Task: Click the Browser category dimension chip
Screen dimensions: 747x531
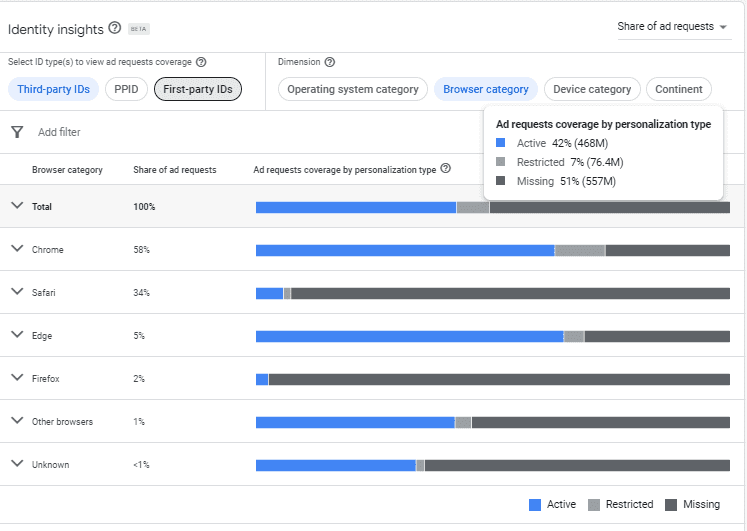Action: (485, 89)
